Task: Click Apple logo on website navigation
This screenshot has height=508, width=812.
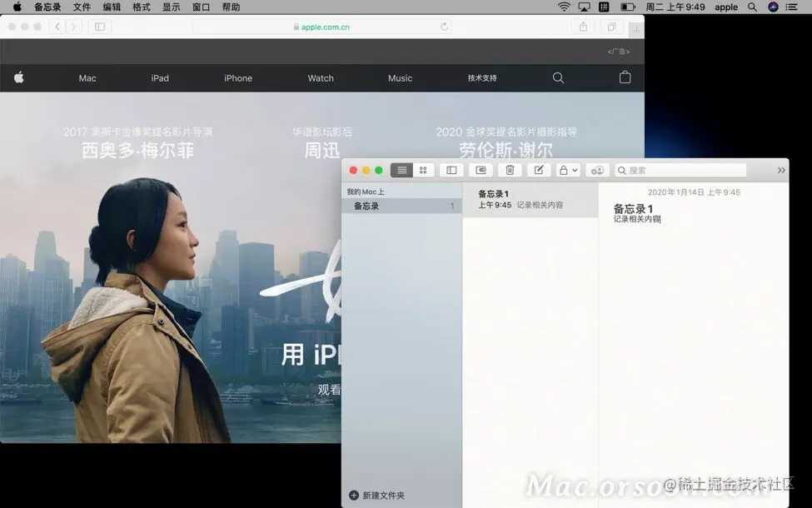Action: pos(19,77)
